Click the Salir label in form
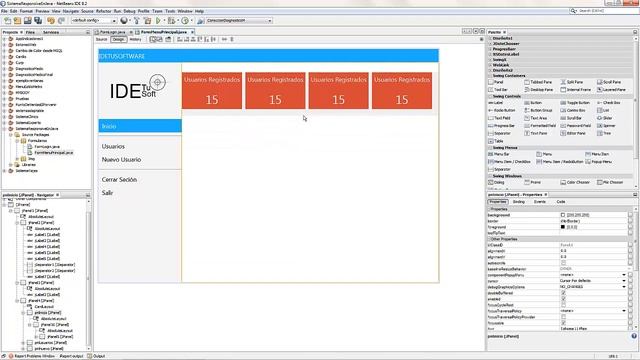Screen dimensions: 640x360 107,193
